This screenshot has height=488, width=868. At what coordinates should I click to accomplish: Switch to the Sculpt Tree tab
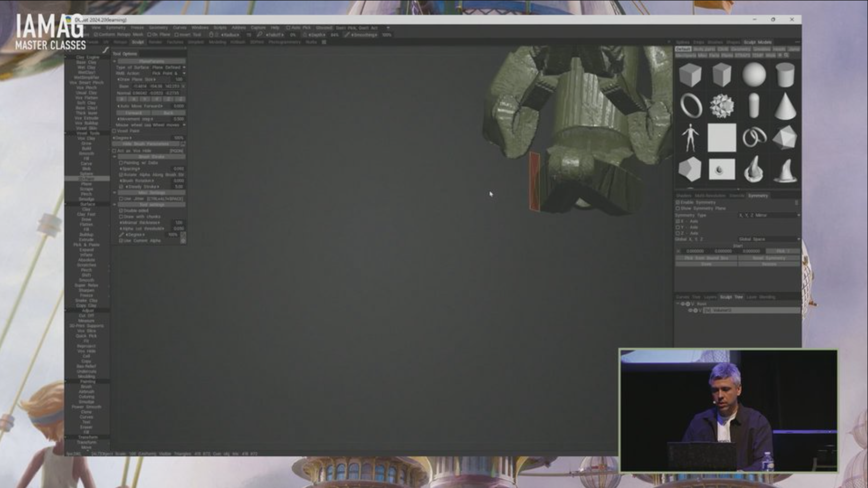(731, 297)
